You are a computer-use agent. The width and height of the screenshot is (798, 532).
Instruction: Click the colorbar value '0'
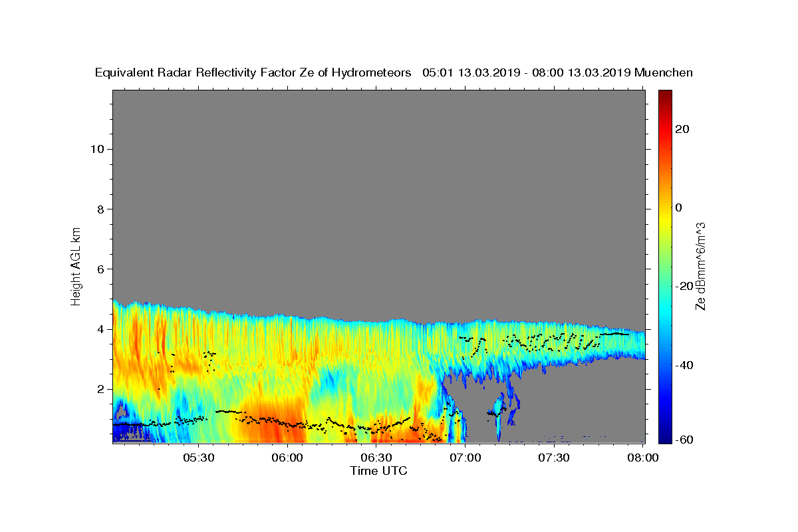tap(678, 207)
